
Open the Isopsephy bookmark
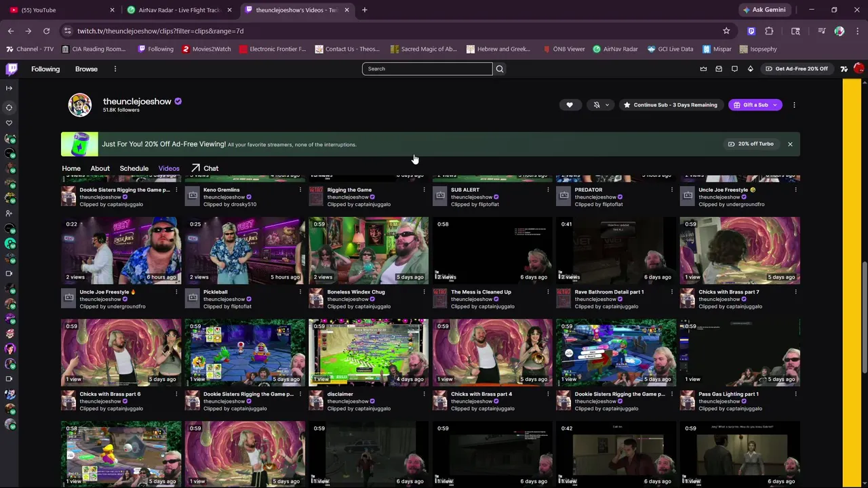click(758, 49)
